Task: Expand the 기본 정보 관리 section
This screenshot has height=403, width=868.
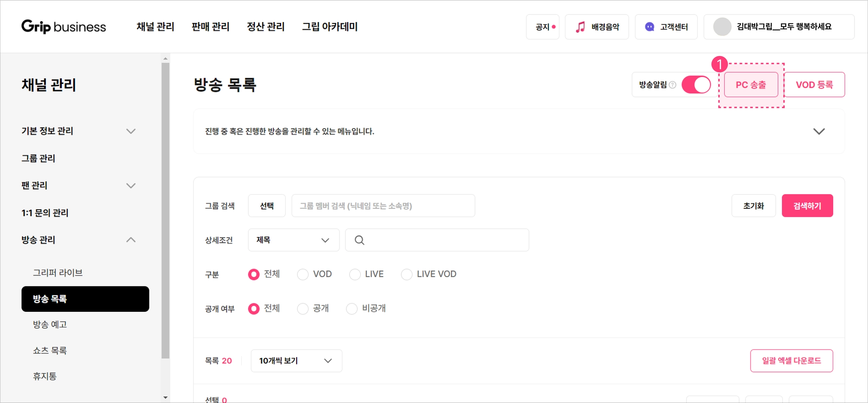Action: point(79,131)
